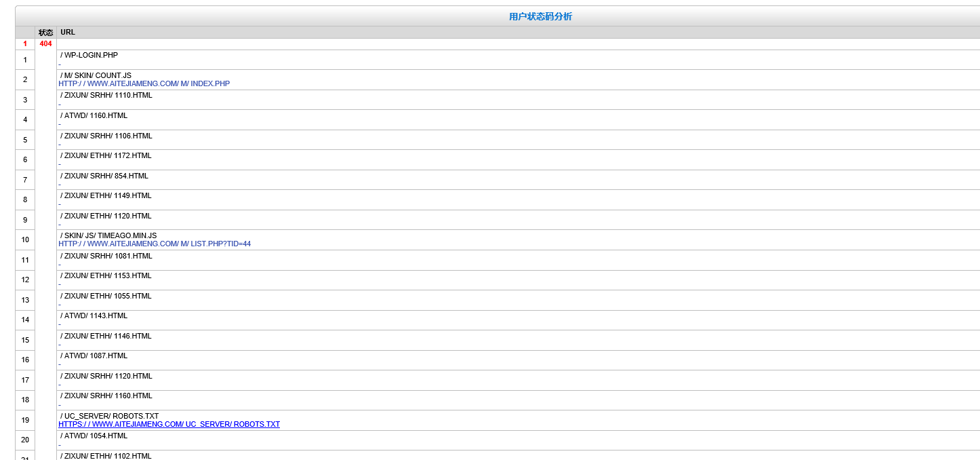Screen dimensions: 980x460
Task: Click /ATWD/1054.HTML entry
Action: coord(94,436)
